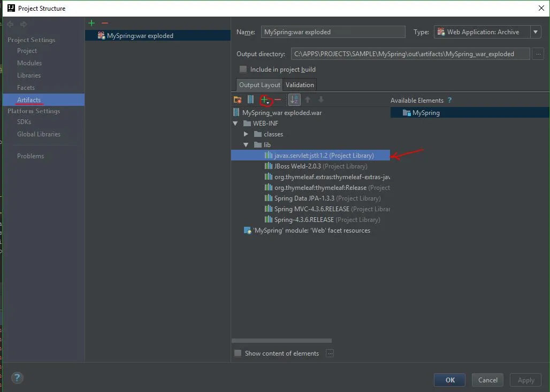Screen dimensions: 550x392
Task: Open the artifact Type dropdown
Action: tap(535, 32)
